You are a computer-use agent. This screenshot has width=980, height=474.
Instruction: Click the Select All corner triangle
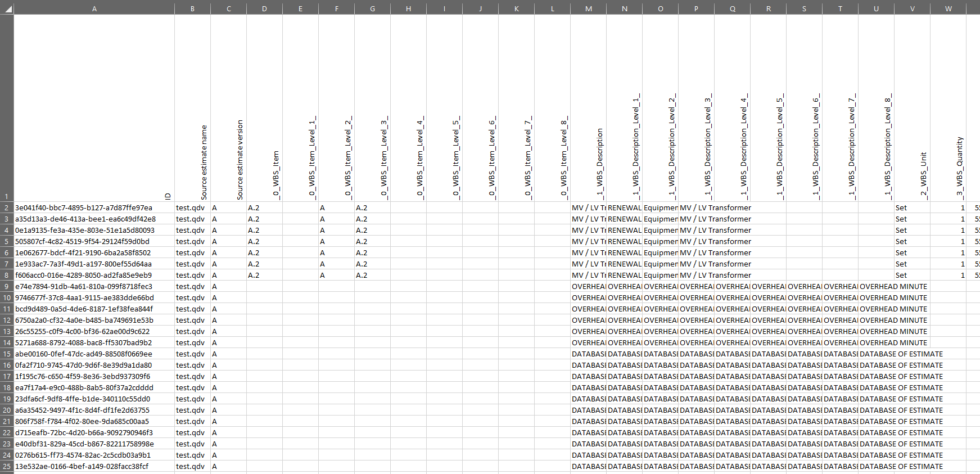click(x=7, y=8)
